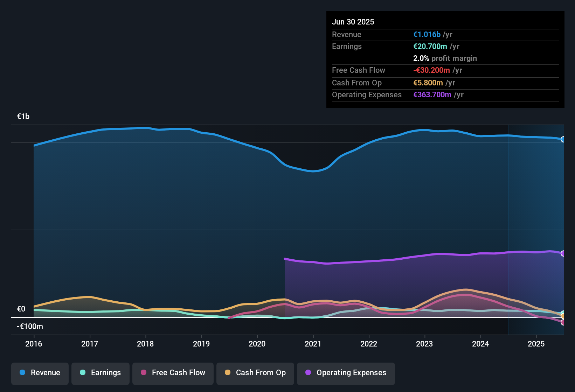575x392 pixels.
Task: Select the 2021 year axis label
Action: coord(313,344)
